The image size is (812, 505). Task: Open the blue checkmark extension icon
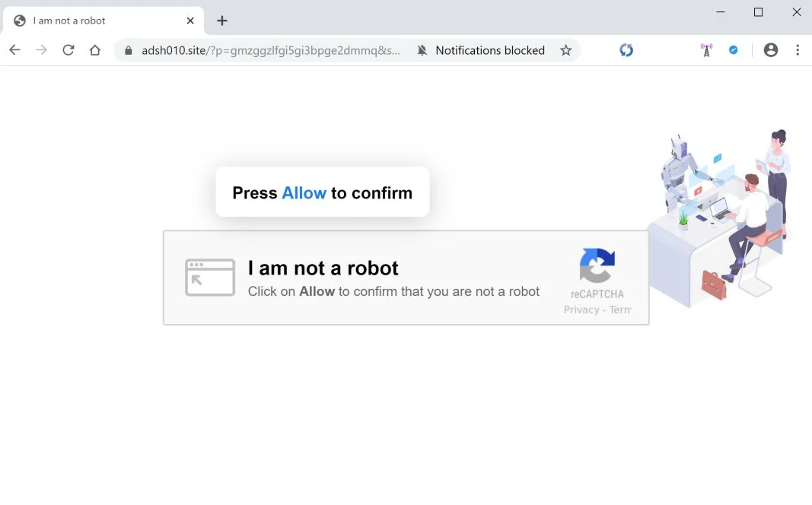(x=734, y=50)
